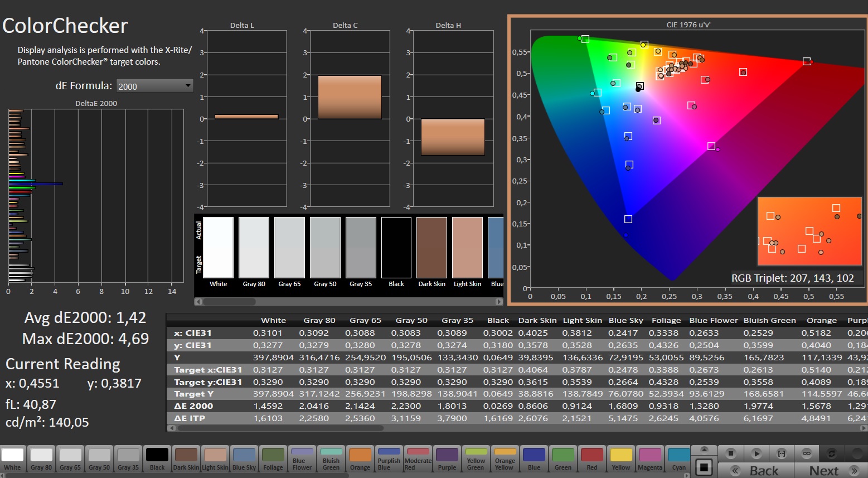Select the Green bottom swatch
This screenshot has width=868, height=478.
(x=563, y=459)
